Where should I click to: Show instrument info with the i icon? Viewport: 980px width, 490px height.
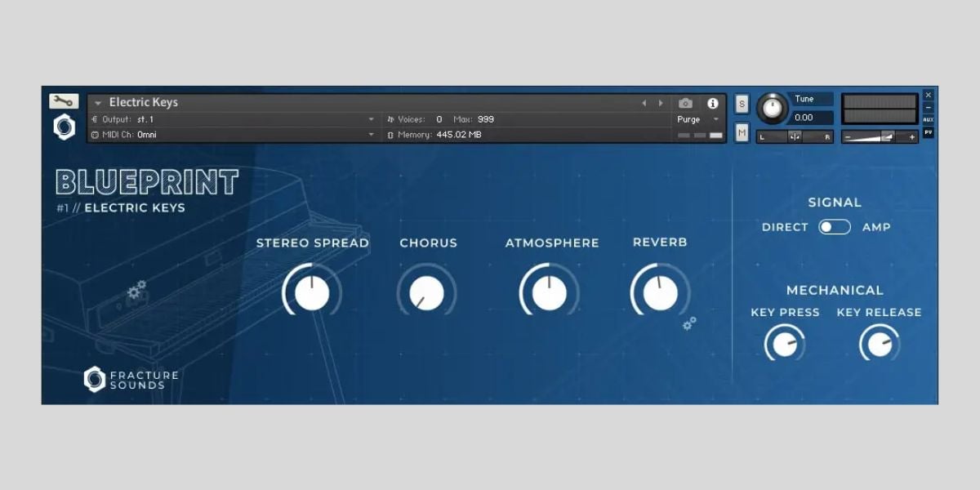[x=713, y=103]
